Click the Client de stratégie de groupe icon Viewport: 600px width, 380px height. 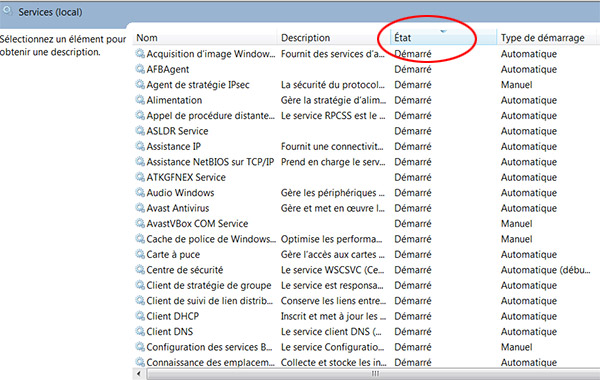click(140, 285)
